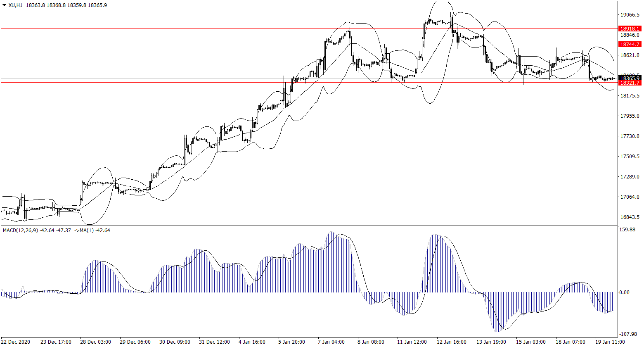Screen dimensions: 644x347
Task: Click the 7 Jan 04:00 time label
Action: 331,342
